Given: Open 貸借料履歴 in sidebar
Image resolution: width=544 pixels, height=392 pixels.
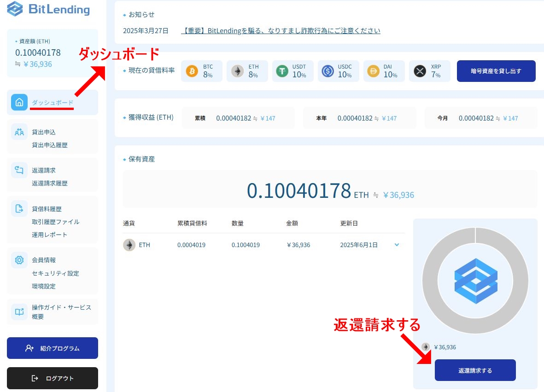Looking at the screenshot, I should 47,208.
